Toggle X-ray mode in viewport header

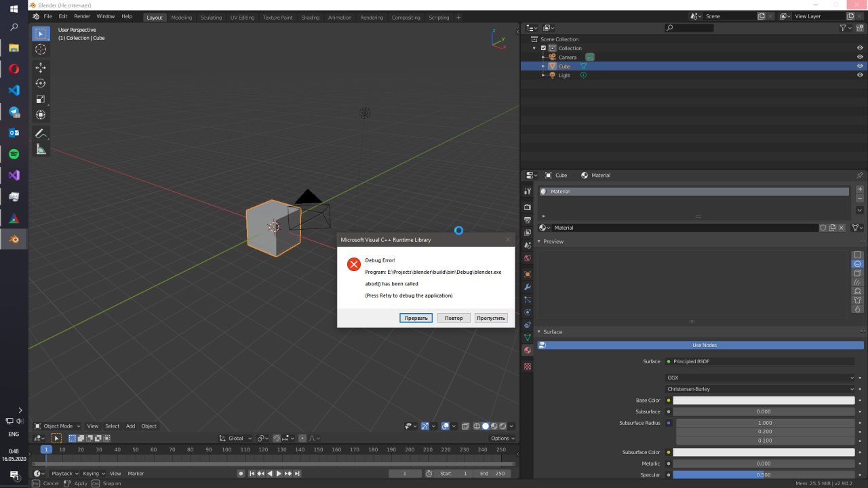click(x=465, y=426)
